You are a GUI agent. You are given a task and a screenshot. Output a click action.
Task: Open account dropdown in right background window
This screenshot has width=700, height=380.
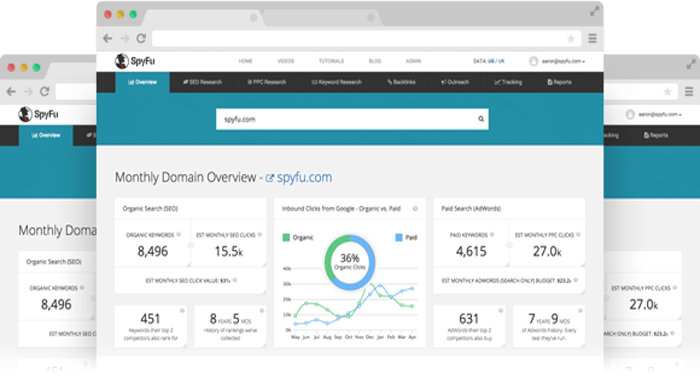click(x=659, y=114)
